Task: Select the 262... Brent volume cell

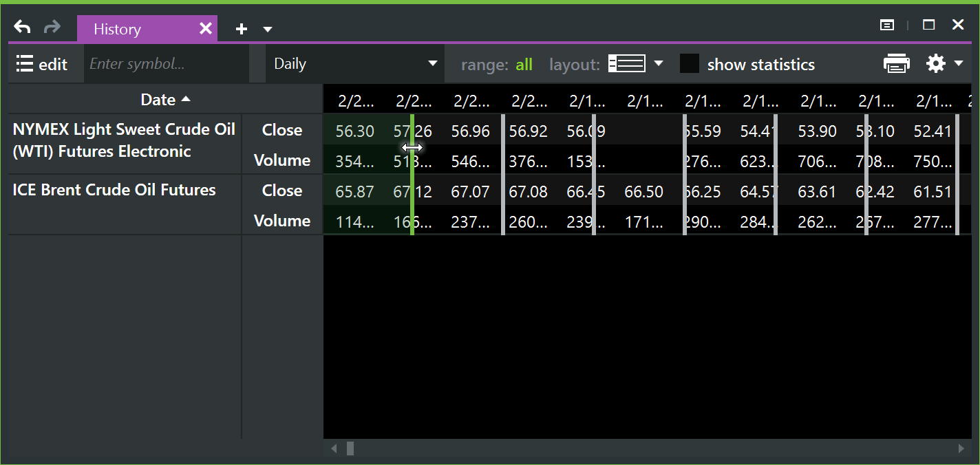Action: point(817,221)
